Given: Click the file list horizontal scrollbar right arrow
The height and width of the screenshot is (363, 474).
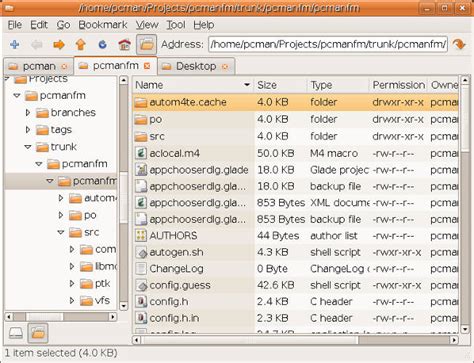Looking at the screenshot, I should click(x=454, y=340).
